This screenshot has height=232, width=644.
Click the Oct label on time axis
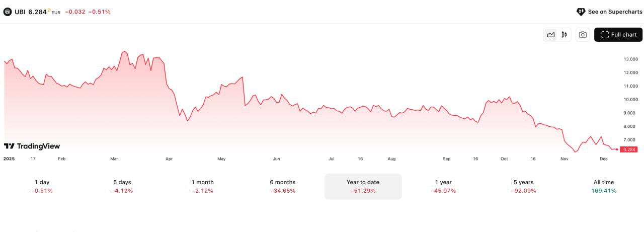tap(504, 159)
